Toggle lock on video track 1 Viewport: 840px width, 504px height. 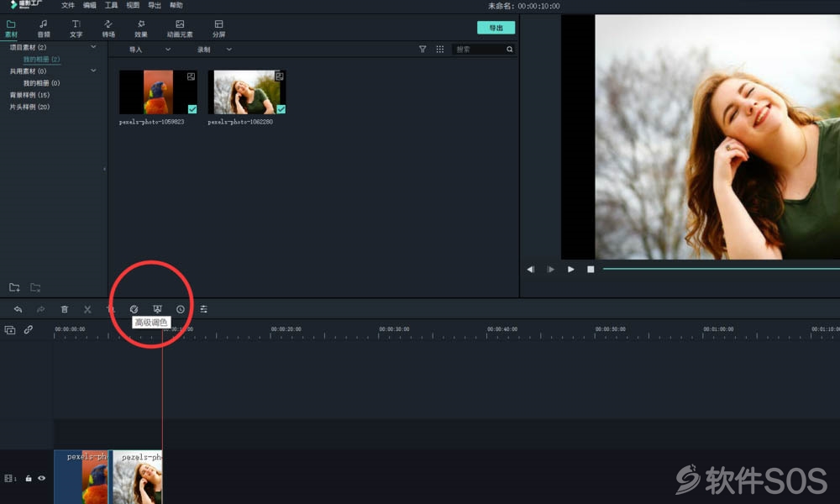click(x=29, y=478)
